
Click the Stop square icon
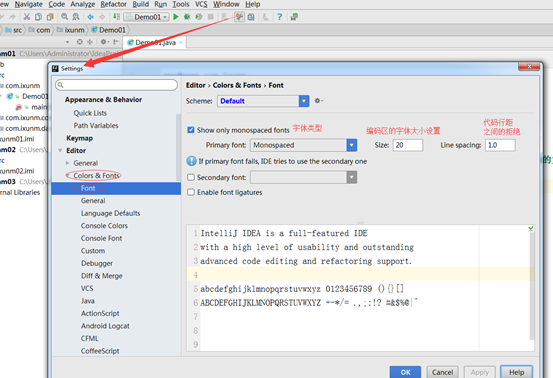[211, 17]
